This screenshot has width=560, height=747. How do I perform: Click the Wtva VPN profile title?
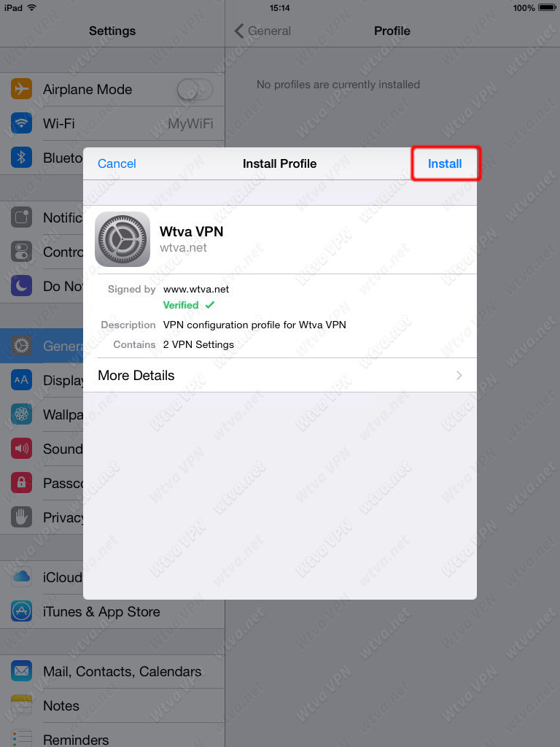[192, 231]
